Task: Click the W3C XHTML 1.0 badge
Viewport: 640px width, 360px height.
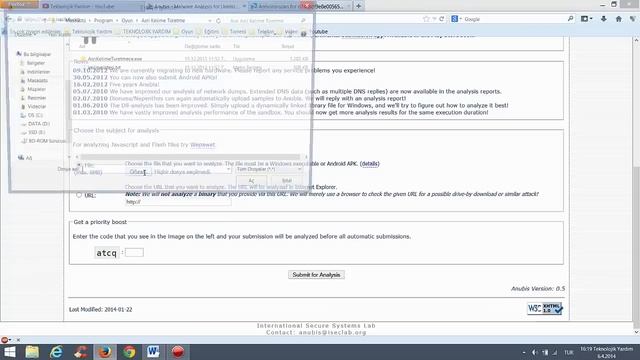Action: (x=545, y=309)
